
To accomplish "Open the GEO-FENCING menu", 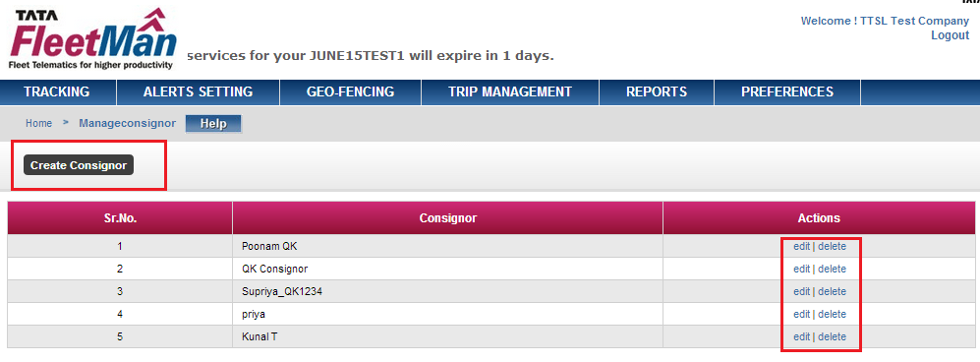I will (x=351, y=91).
